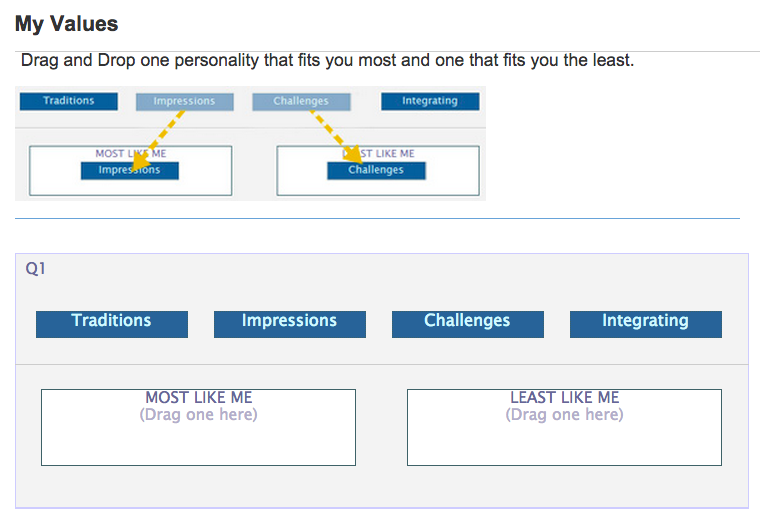Click the large LEAST LIKE ME drop box
Image resolution: width=760 pixels, height=528 pixels.
(x=564, y=440)
